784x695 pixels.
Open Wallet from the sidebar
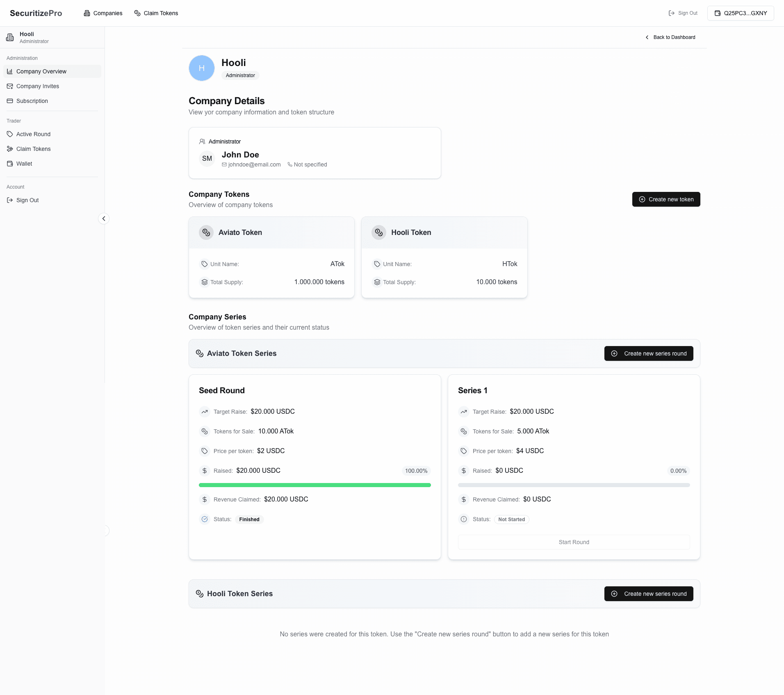point(24,164)
